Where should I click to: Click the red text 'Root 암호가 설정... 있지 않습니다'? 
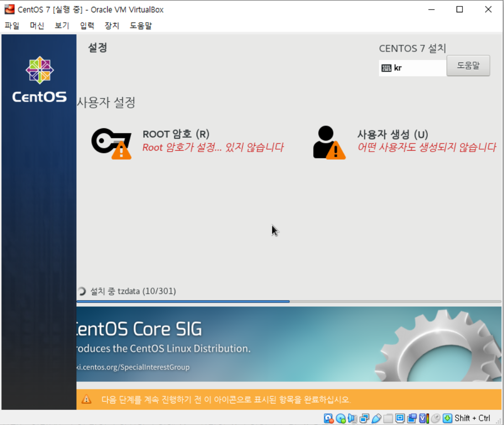tap(213, 147)
